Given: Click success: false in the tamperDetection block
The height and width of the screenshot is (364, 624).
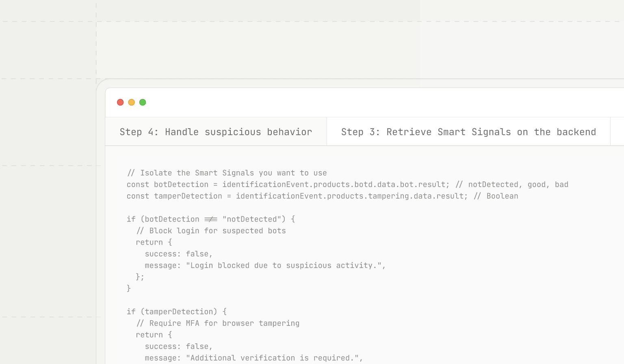Looking at the screenshot, I should pos(178,347).
